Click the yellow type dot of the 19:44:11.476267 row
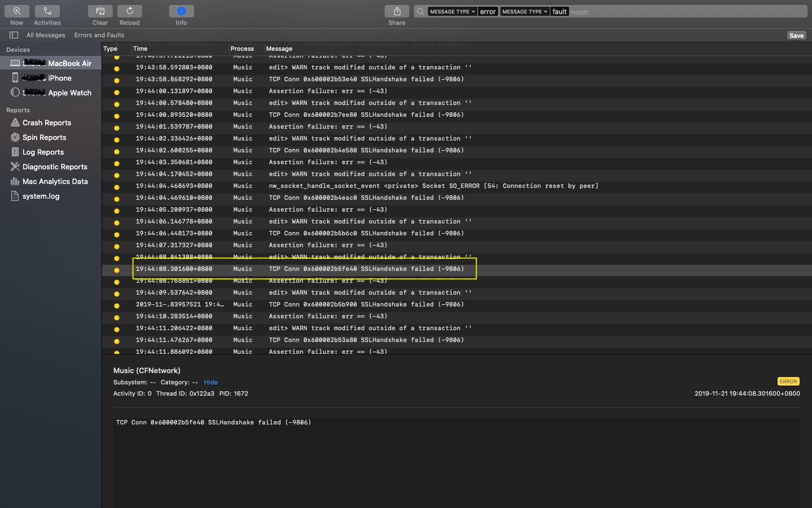The image size is (812, 508). tap(117, 341)
